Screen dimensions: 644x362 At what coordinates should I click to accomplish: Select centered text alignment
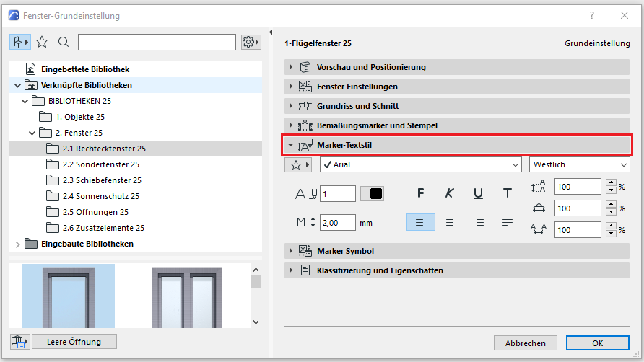(450, 222)
